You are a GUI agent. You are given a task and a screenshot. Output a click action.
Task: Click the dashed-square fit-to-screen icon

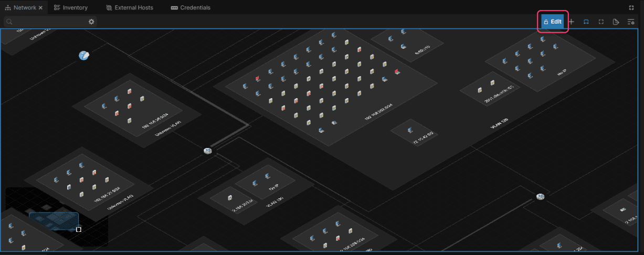pos(601,22)
